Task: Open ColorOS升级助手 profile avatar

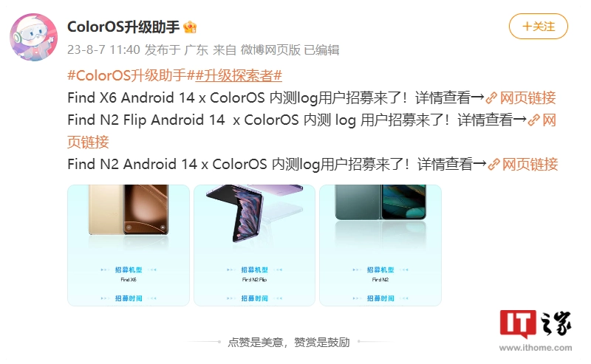Action: pyautogui.click(x=33, y=37)
